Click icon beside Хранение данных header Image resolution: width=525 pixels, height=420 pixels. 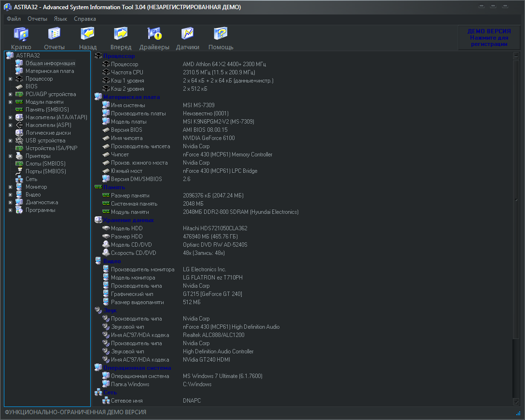pyautogui.click(x=98, y=220)
